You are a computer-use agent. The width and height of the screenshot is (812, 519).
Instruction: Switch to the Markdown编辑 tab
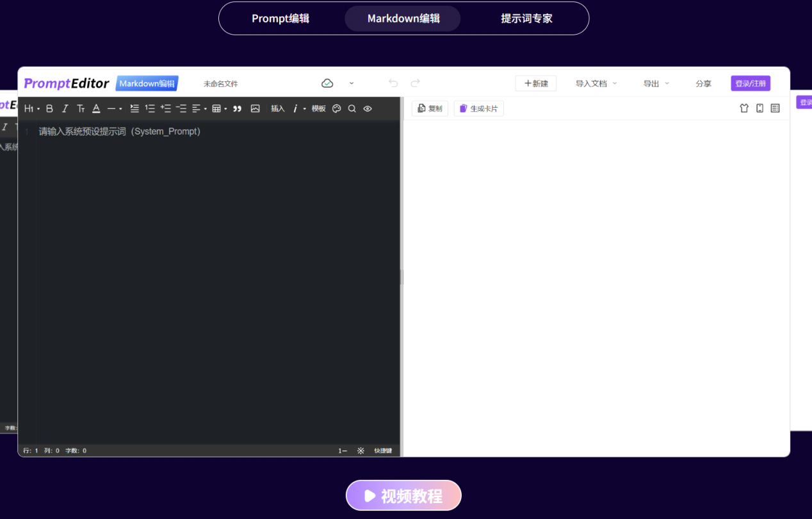coord(403,19)
